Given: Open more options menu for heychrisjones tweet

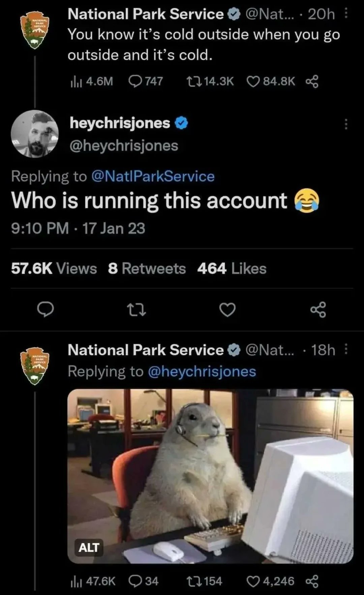Looking at the screenshot, I should 346,124.
